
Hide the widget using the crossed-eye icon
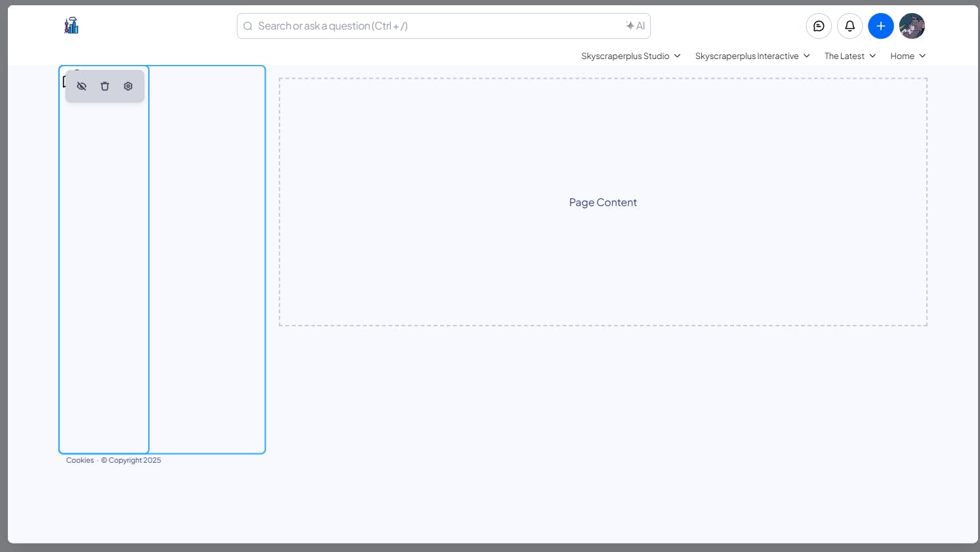[82, 86]
